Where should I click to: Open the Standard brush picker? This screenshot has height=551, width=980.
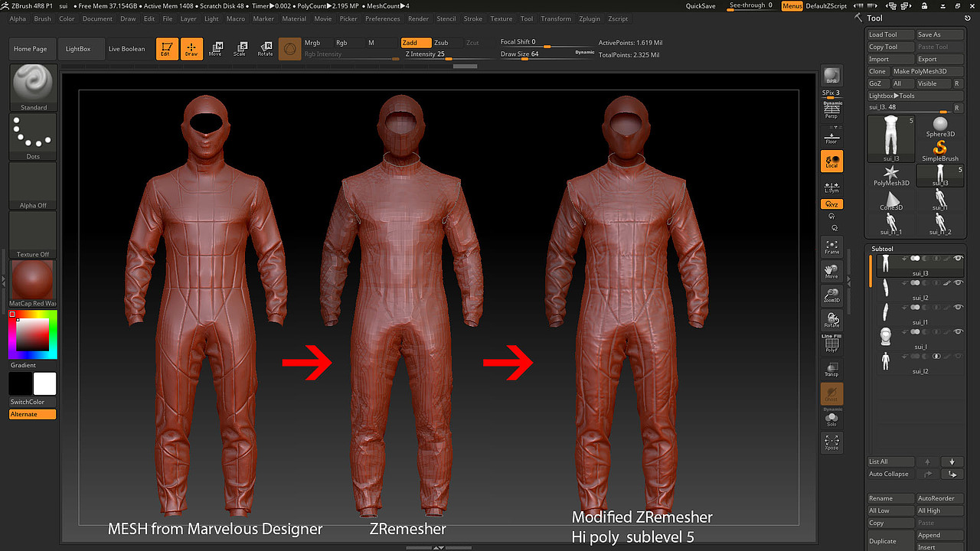33,87
